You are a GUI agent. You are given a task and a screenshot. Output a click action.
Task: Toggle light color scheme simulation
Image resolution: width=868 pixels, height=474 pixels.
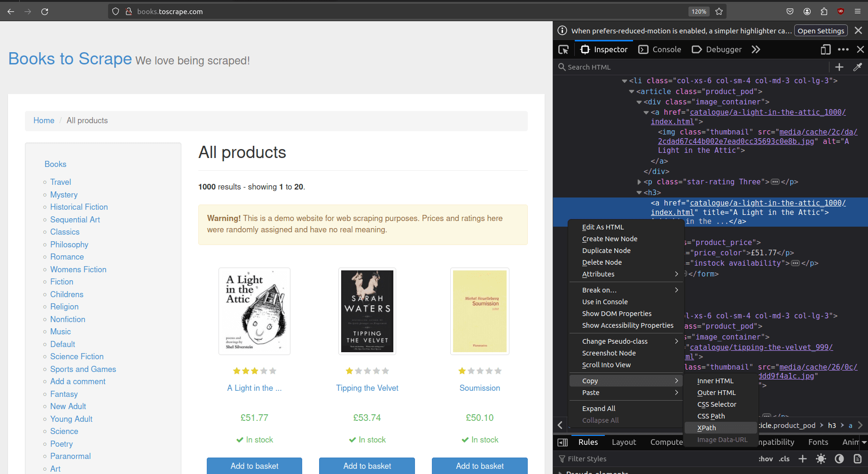821,458
